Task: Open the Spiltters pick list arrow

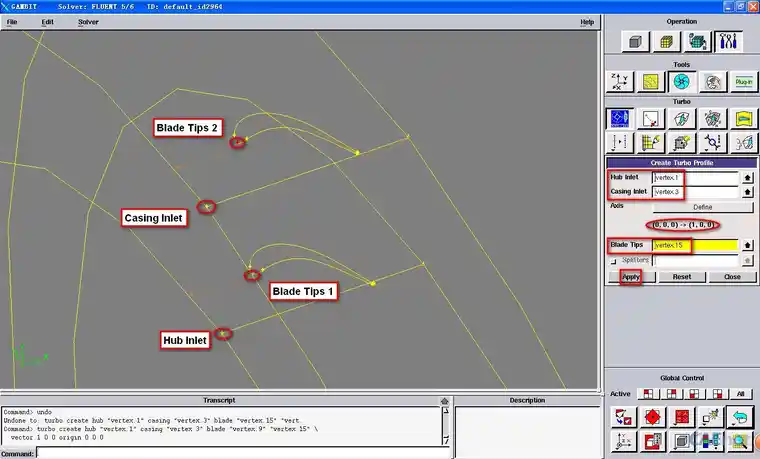Action: click(x=747, y=260)
